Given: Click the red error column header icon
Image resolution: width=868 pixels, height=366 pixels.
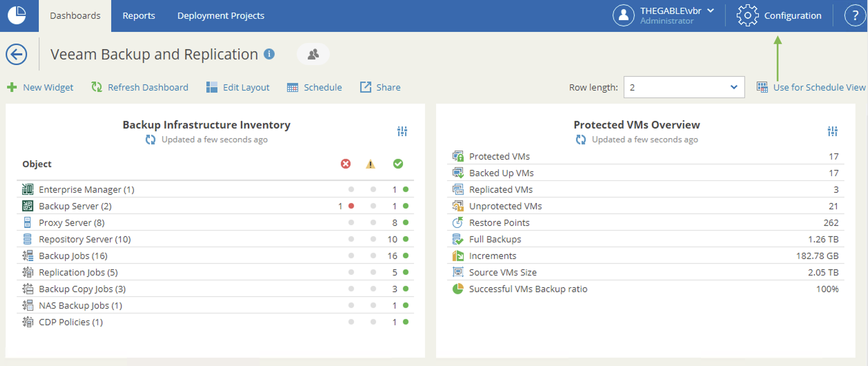Looking at the screenshot, I should (x=345, y=164).
